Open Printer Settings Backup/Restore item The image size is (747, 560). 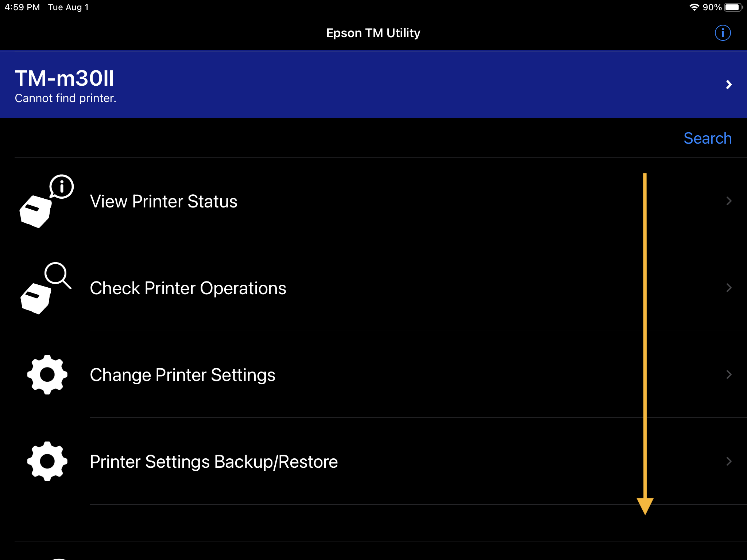[x=214, y=462]
